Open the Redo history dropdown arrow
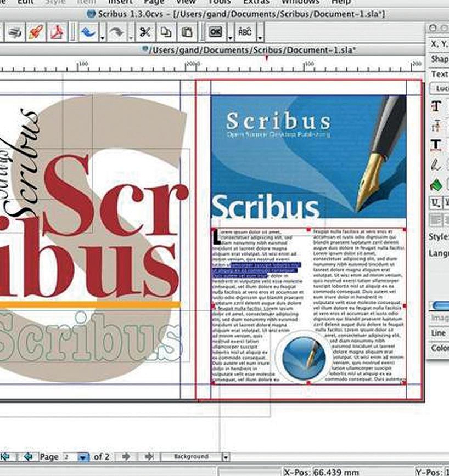Image resolution: width=449 pixels, height=476 pixels. point(131,38)
